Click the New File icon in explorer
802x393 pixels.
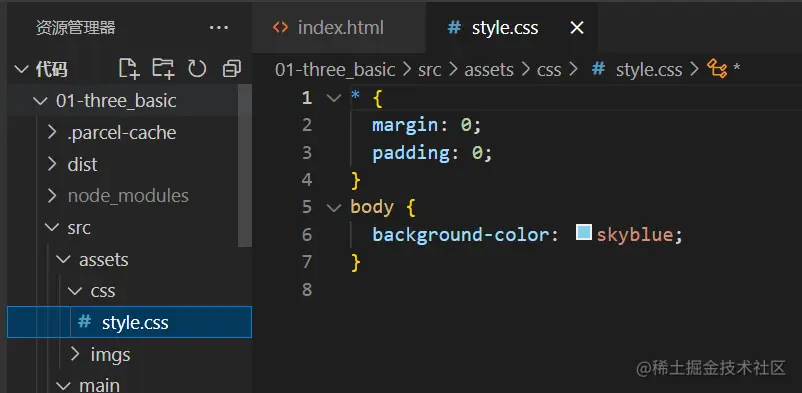pos(129,69)
